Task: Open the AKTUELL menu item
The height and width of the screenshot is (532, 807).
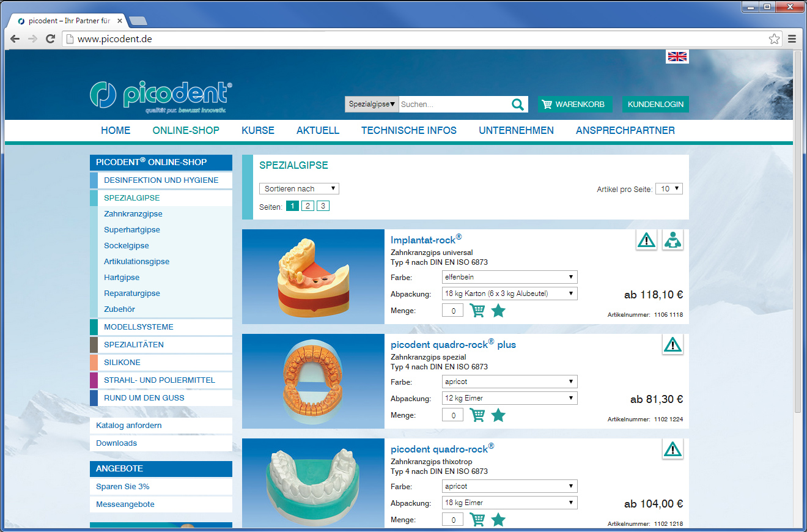Action: pos(318,130)
